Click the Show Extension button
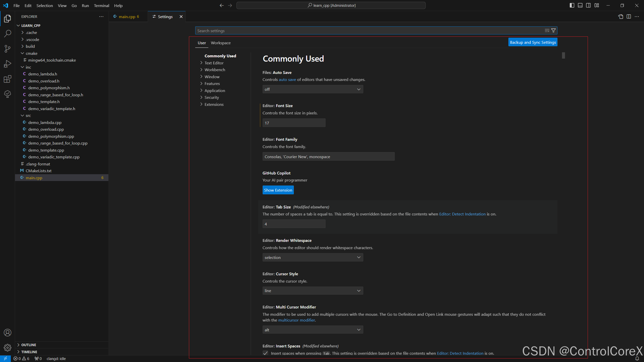 278,190
